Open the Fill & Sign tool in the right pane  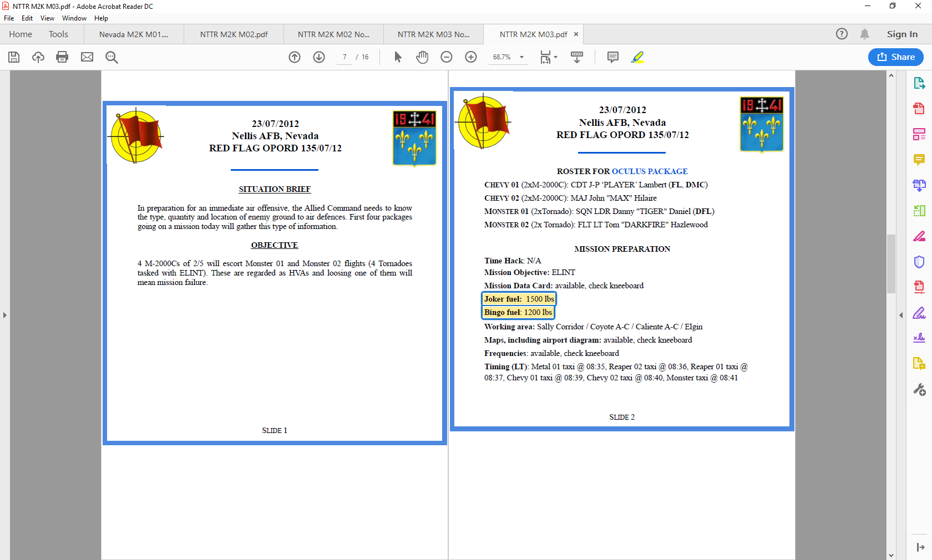click(919, 313)
